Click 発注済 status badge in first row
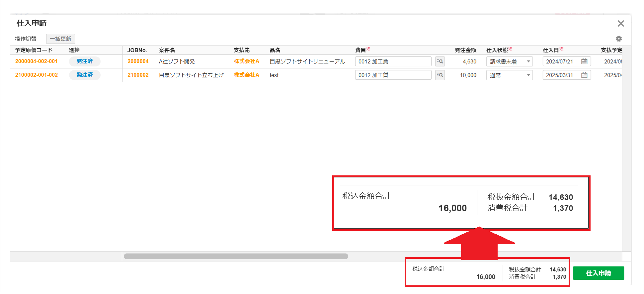644x294 pixels. click(85, 61)
